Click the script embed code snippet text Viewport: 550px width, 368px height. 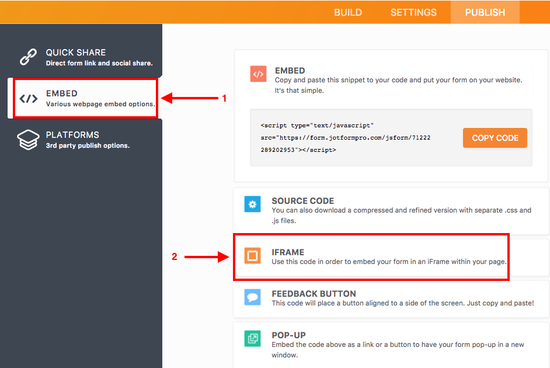pyautogui.click(x=346, y=138)
